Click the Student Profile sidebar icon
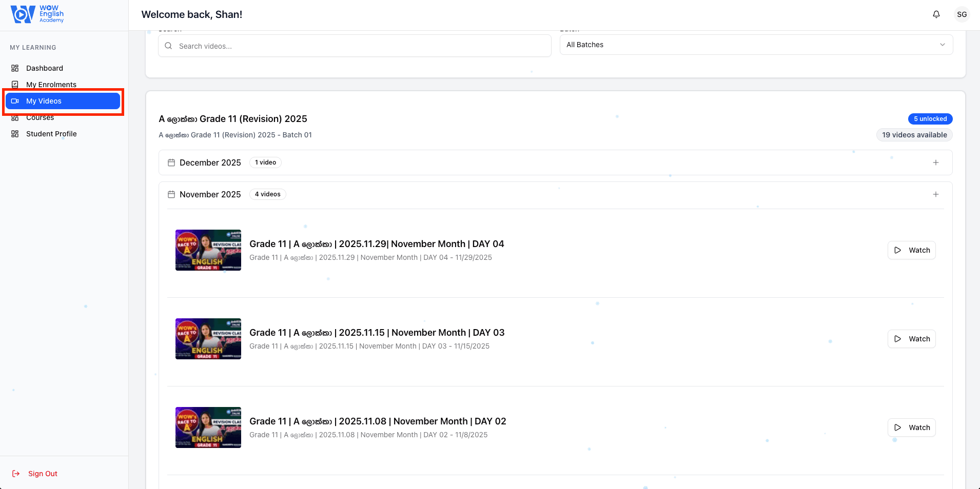Image resolution: width=980 pixels, height=489 pixels. (15, 134)
